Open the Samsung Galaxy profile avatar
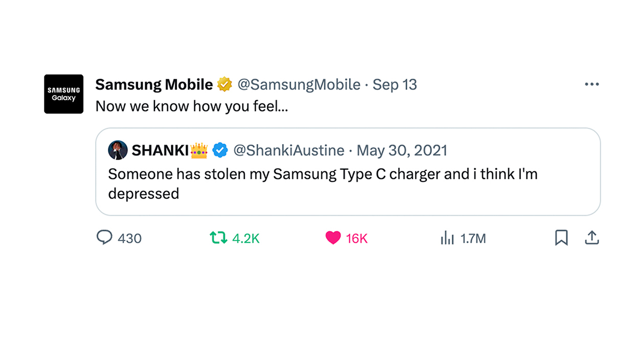 (x=63, y=94)
